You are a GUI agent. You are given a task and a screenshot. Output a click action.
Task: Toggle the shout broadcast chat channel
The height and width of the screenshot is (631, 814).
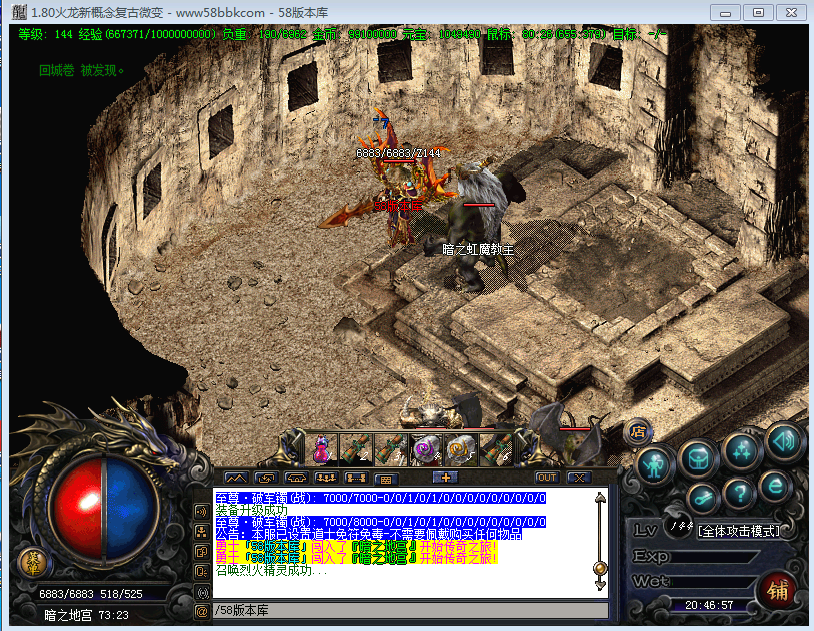pyautogui.click(x=201, y=512)
